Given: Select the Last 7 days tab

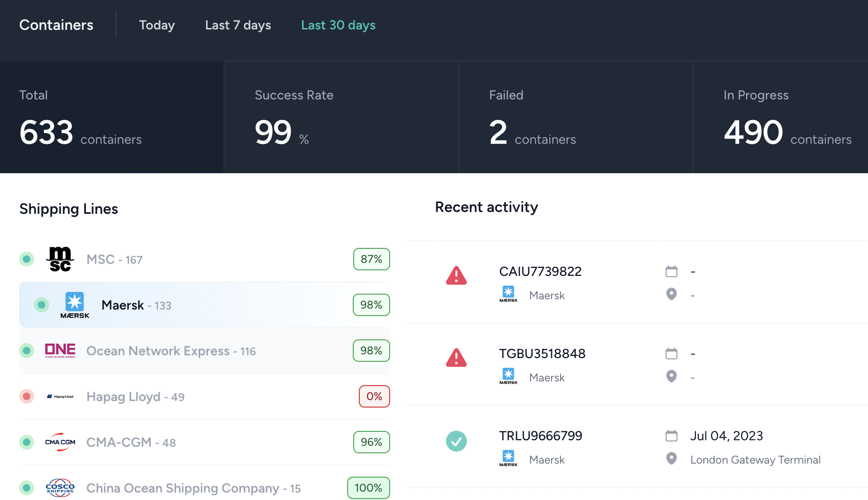Looking at the screenshot, I should pos(238,25).
